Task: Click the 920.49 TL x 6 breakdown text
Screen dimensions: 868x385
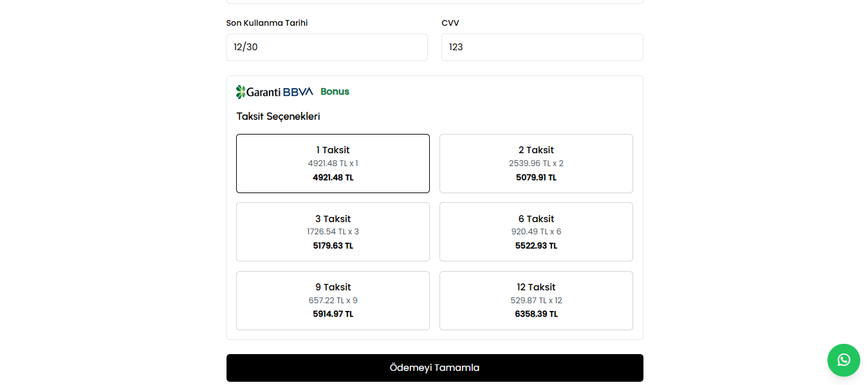Action: (x=536, y=232)
